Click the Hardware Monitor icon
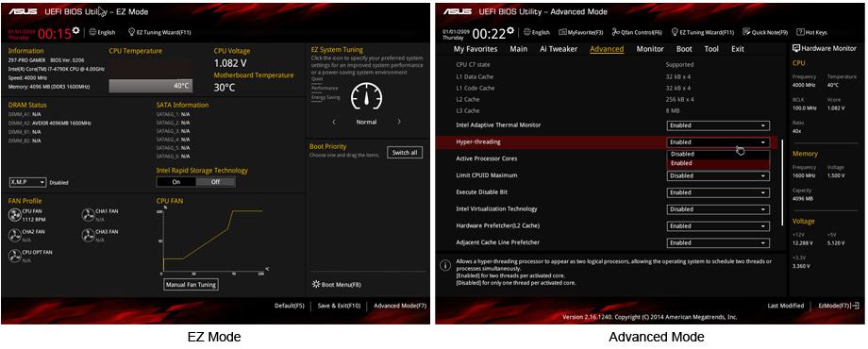 tap(796, 48)
